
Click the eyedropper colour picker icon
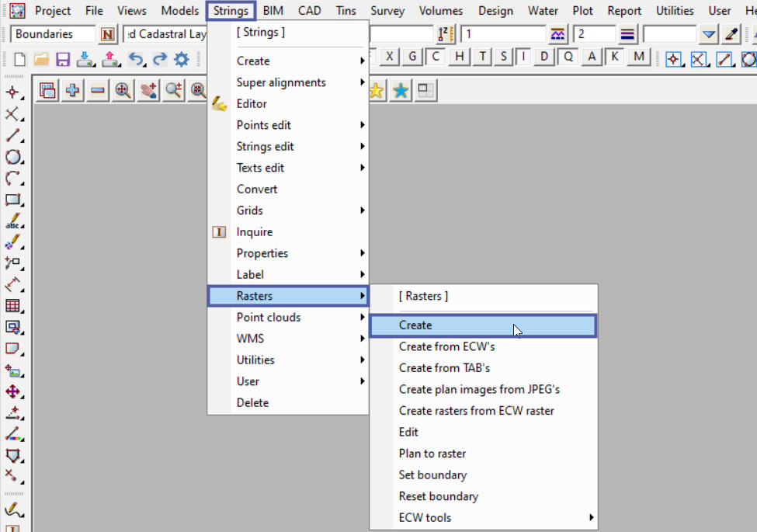[x=731, y=34]
